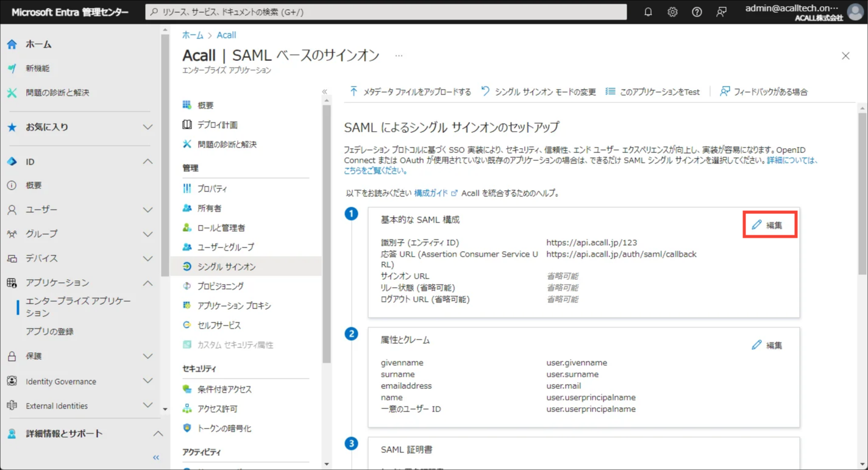This screenshot has width=868, height=470.
Task: Click the feedback smiley icon in top bar
Action: click(721, 12)
